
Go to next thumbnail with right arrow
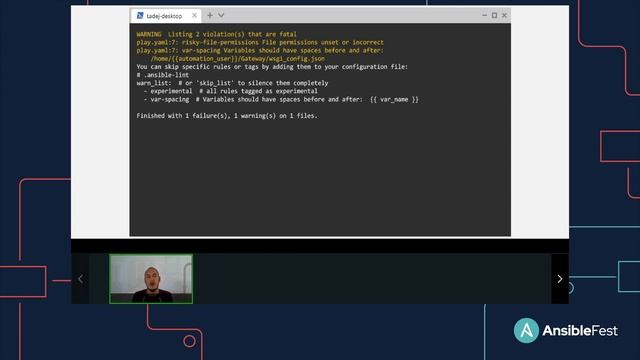(560, 279)
